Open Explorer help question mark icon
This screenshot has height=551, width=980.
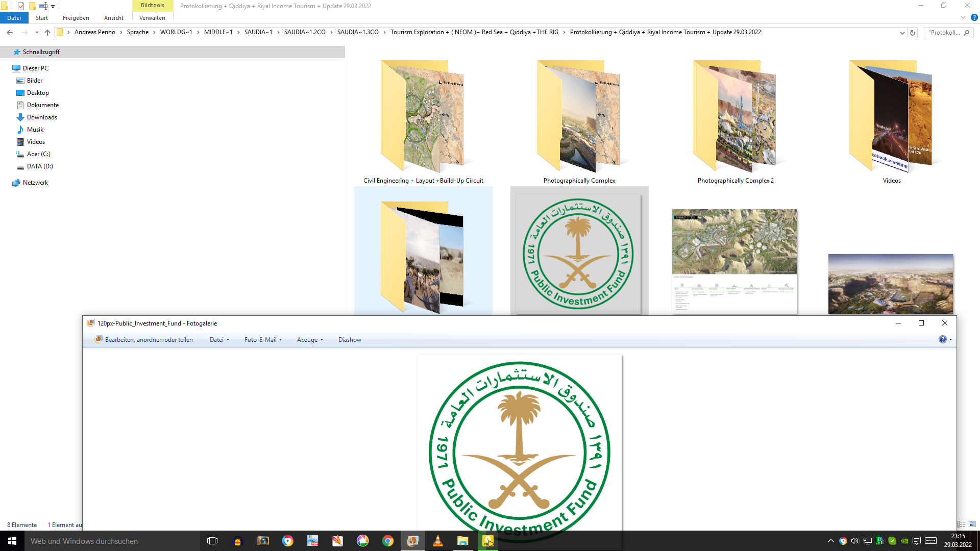pos(974,17)
